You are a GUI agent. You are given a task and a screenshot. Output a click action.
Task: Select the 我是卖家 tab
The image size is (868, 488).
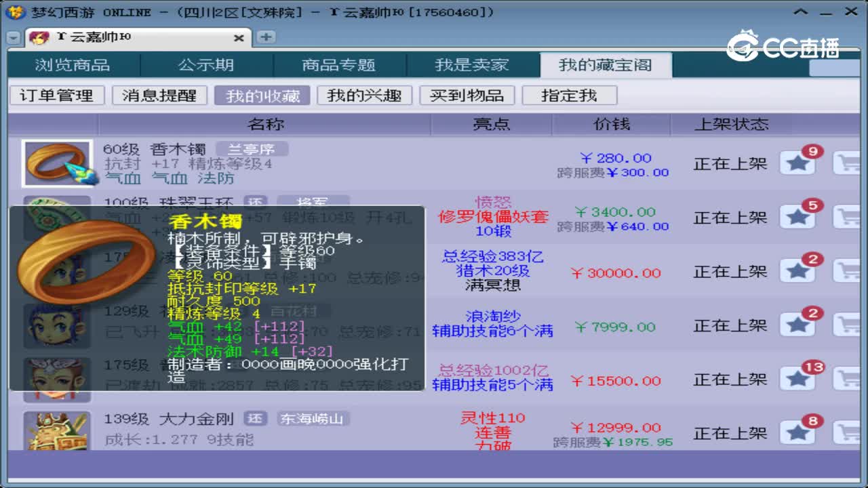[472, 65]
